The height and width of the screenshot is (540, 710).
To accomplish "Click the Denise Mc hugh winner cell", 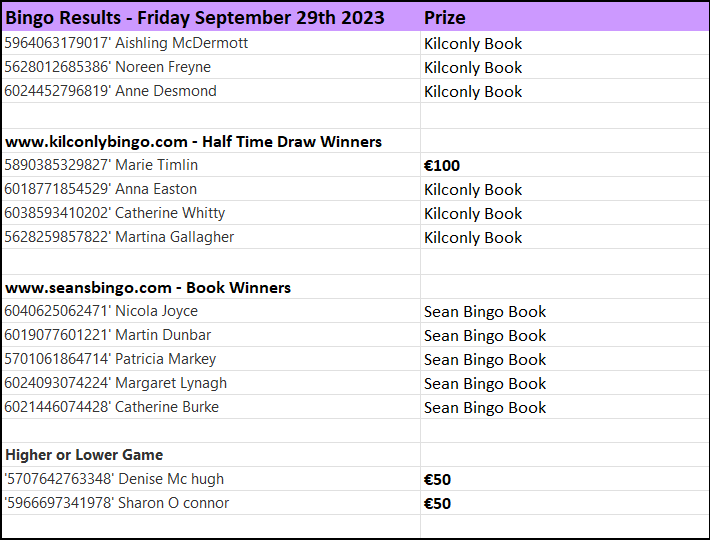I will [211, 479].
